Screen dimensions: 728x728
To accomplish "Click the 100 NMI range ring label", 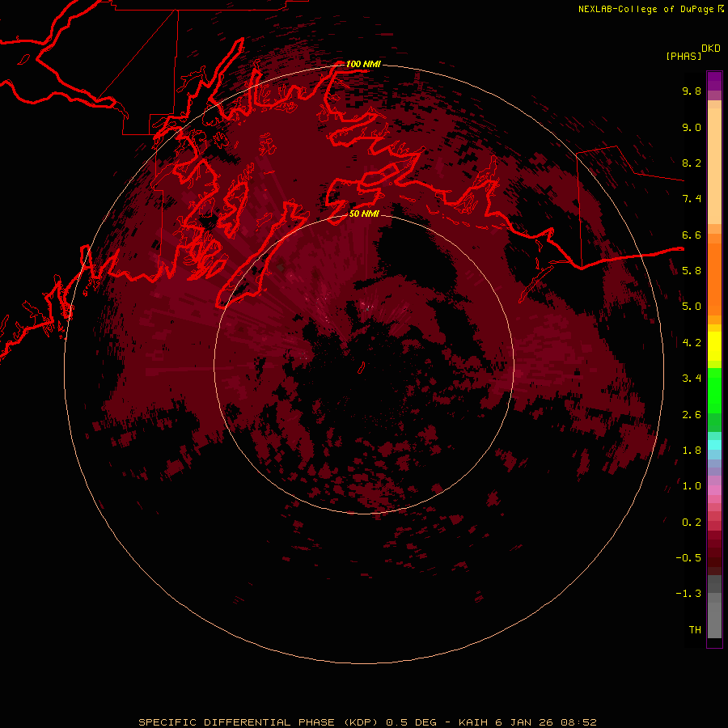I will pos(363,64).
